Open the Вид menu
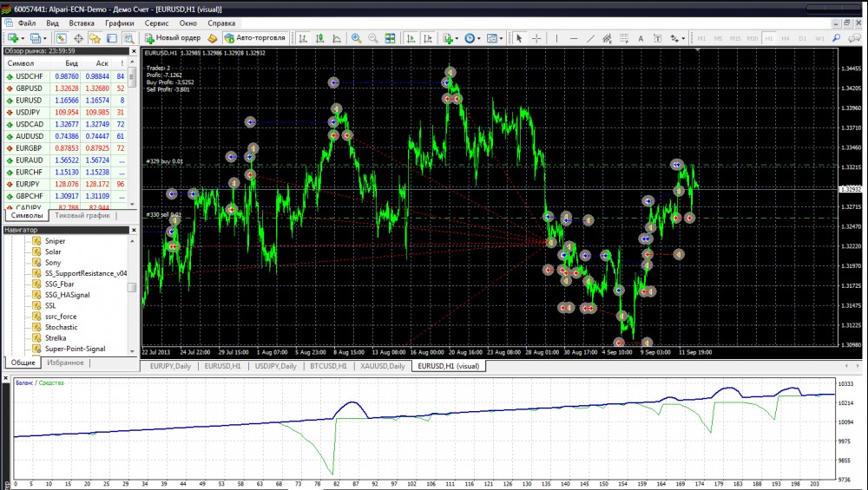The image size is (868, 490). [x=53, y=23]
